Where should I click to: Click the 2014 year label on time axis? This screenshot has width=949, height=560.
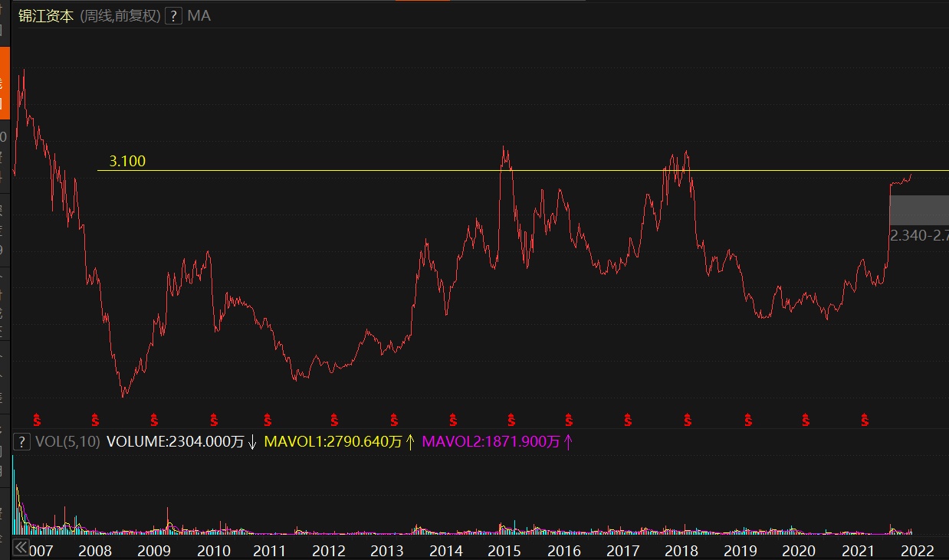click(x=446, y=550)
